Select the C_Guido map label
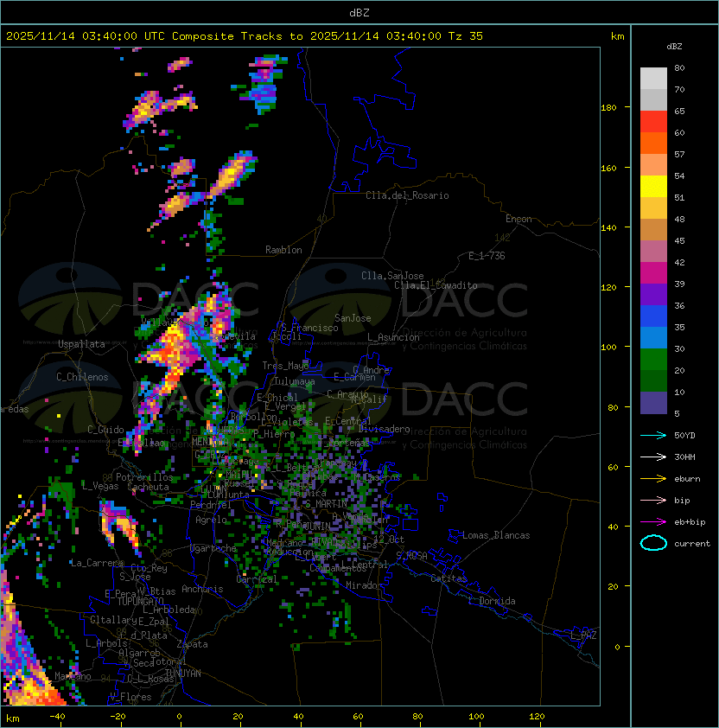This screenshot has height=728, width=719. pyautogui.click(x=105, y=430)
